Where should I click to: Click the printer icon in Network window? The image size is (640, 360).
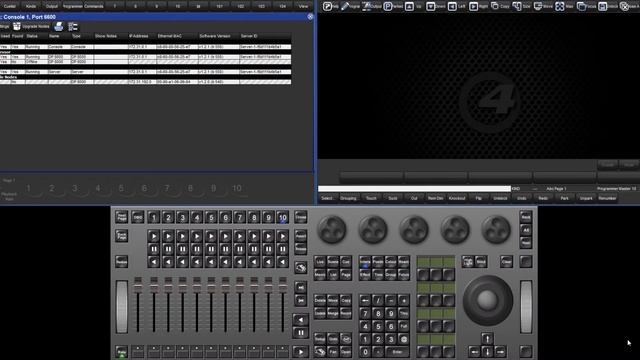[x=59, y=27]
